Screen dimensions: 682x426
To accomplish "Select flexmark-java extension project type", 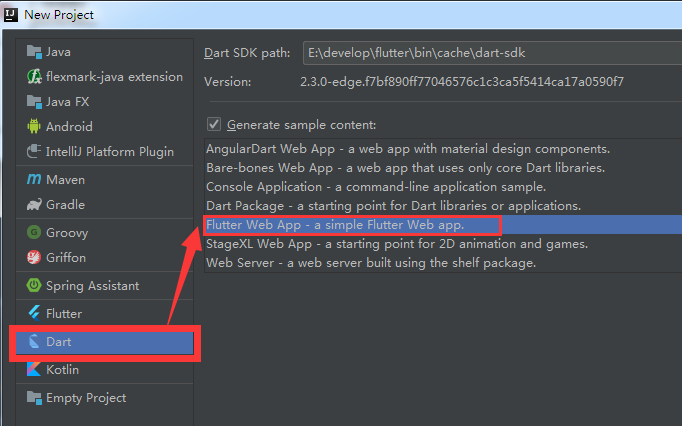I will pos(104,77).
